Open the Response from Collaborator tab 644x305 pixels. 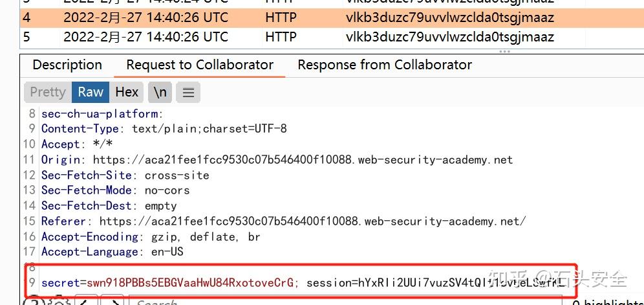(x=384, y=65)
